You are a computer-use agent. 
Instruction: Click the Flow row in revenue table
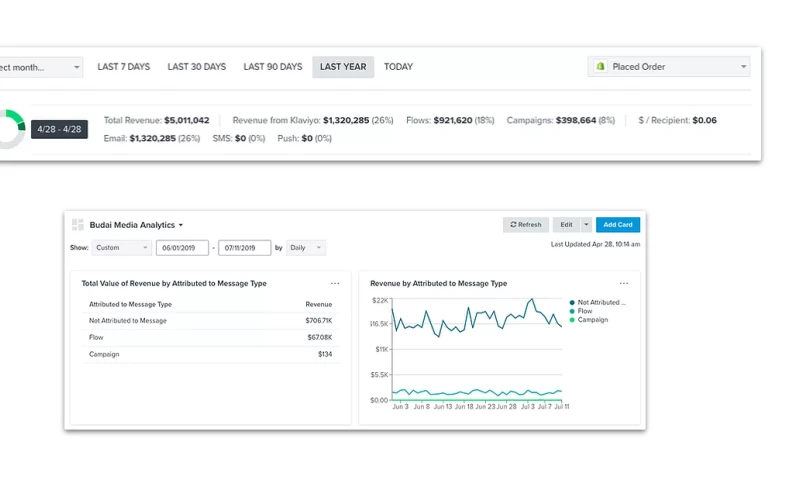pos(210,337)
